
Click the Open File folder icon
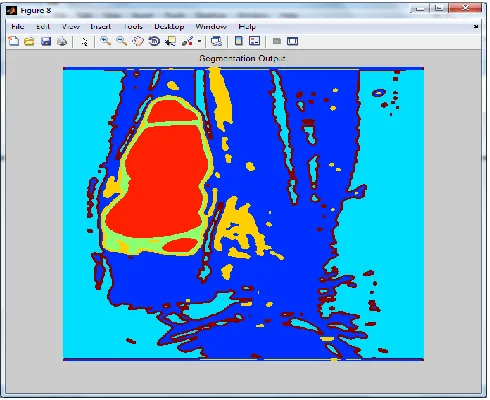pyautogui.click(x=29, y=41)
